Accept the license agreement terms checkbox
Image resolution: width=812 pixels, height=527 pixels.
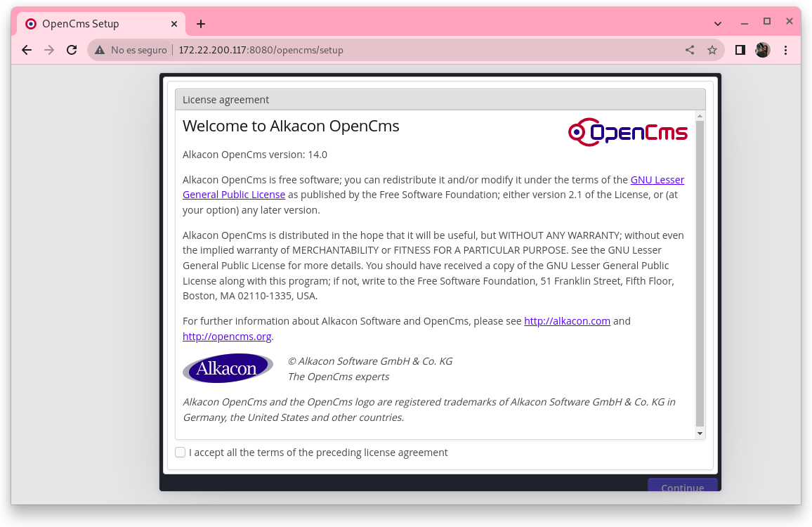point(181,453)
